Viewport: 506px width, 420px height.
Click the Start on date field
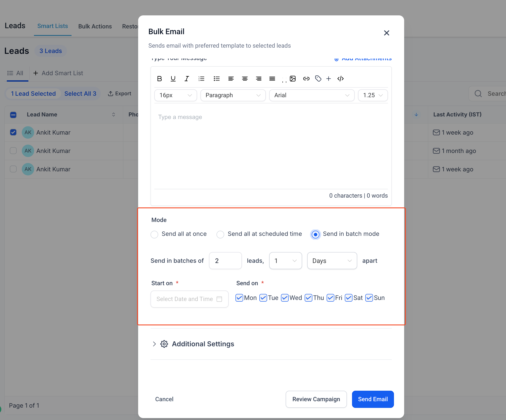[189, 299]
